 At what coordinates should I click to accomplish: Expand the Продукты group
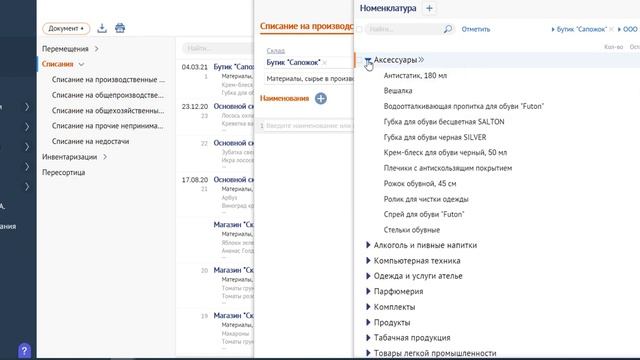point(368,322)
